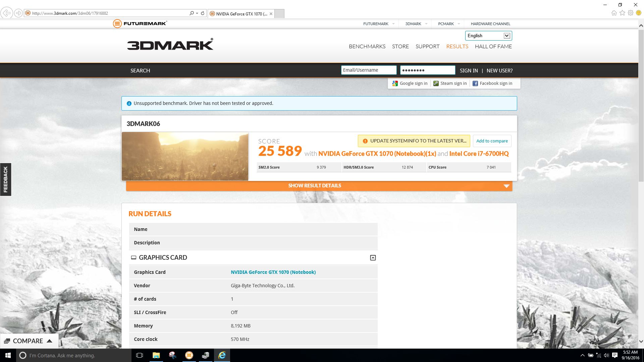This screenshot has width=644, height=362.
Task: Go to the Benchmarks menu
Action: [367, 47]
